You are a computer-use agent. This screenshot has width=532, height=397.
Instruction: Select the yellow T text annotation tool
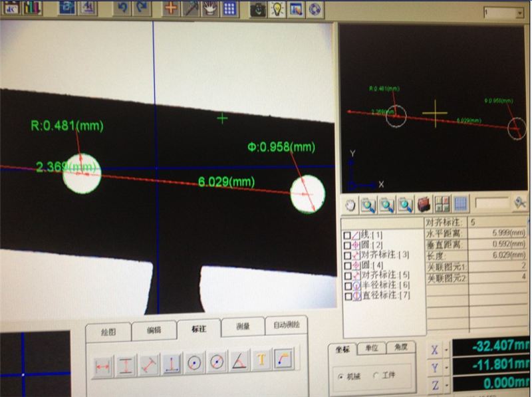point(261,359)
